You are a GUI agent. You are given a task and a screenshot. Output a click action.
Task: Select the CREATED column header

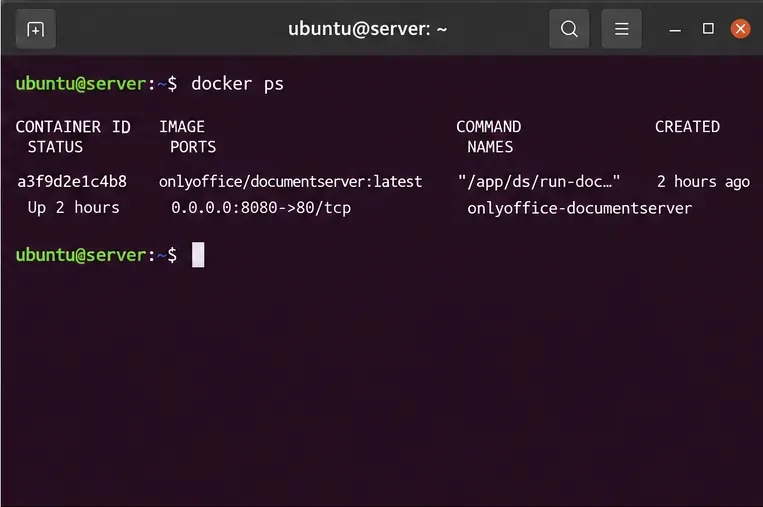(687, 127)
